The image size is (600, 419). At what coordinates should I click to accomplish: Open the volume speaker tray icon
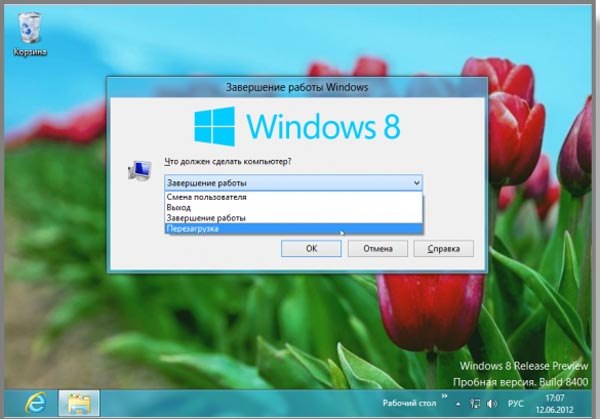point(492,403)
